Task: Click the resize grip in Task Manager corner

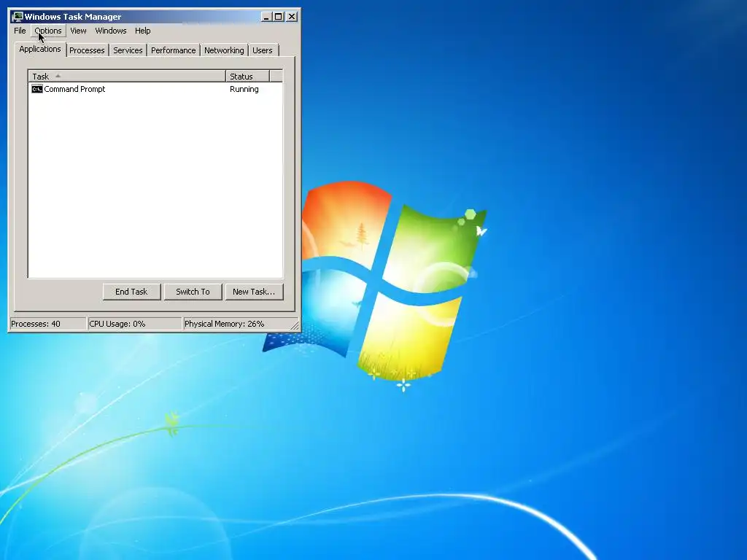Action: pos(295,325)
